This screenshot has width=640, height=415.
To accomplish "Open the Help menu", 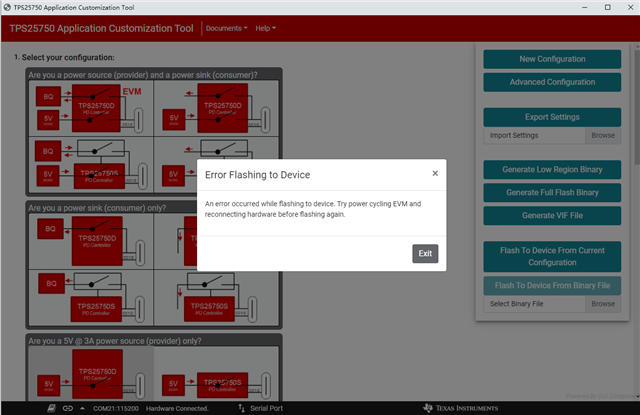I will coord(265,28).
